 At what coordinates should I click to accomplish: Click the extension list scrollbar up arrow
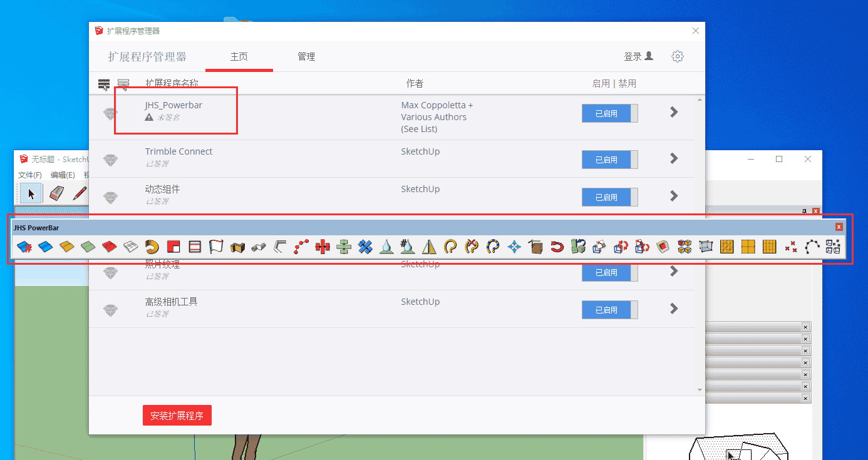pos(700,100)
